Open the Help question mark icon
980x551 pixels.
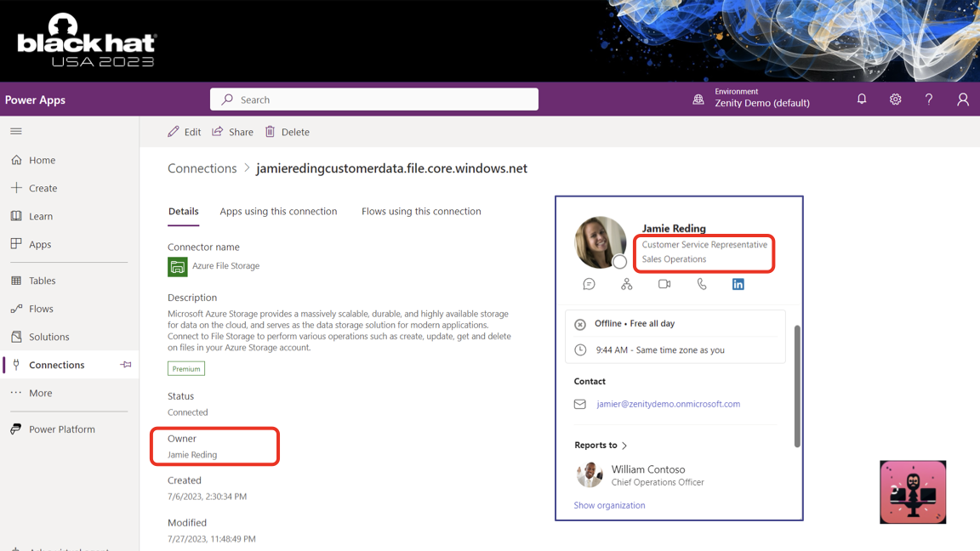(x=929, y=99)
